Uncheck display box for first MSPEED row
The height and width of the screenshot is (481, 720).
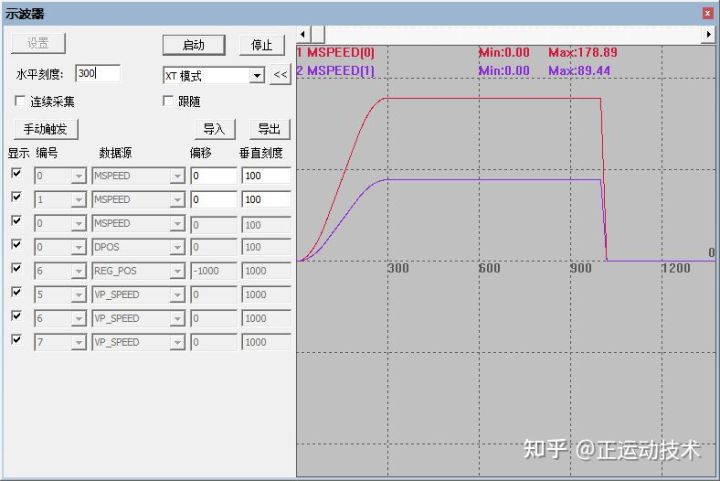click(16, 173)
